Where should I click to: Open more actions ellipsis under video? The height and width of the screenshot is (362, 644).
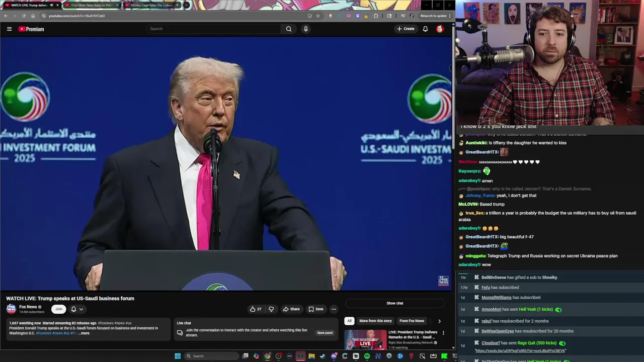click(x=334, y=309)
